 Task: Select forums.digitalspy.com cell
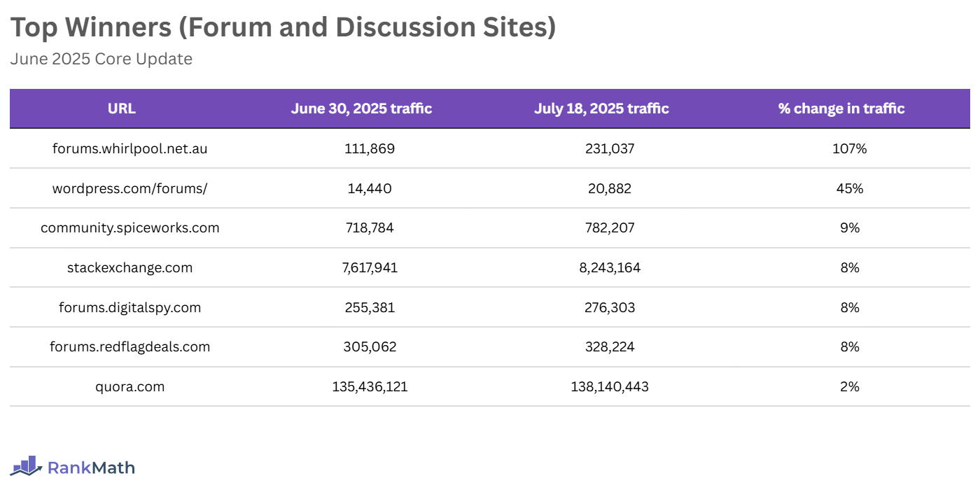coord(130,307)
